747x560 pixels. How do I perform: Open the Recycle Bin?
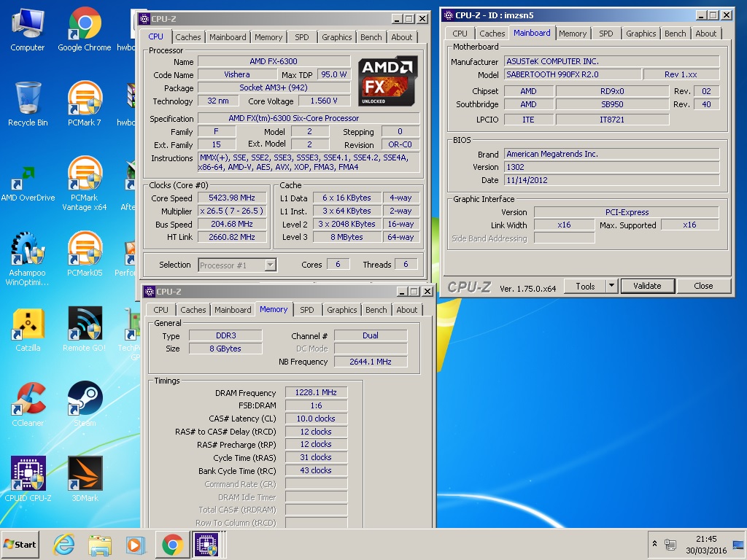coord(28,104)
